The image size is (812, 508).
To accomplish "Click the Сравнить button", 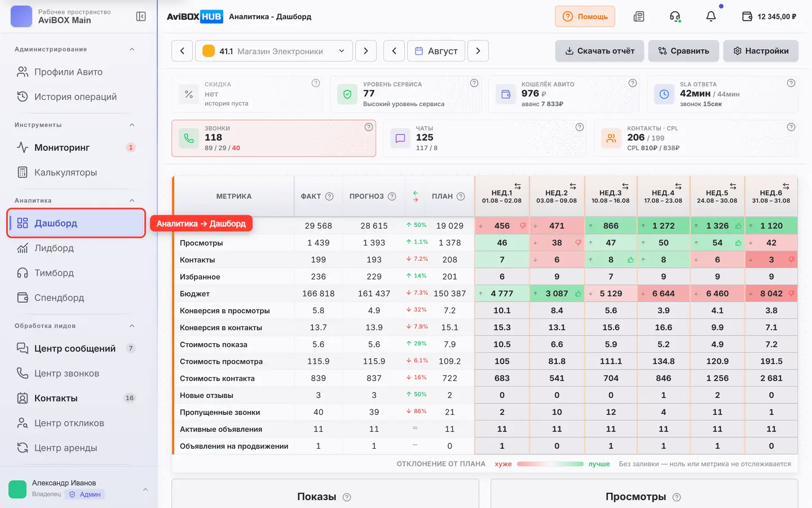I will pos(683,51).
